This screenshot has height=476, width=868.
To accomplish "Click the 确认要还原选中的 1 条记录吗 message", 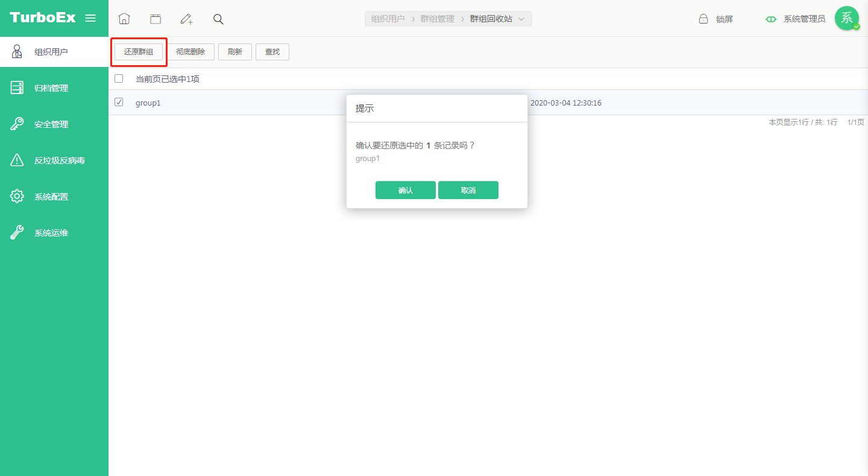I will 415,145.
